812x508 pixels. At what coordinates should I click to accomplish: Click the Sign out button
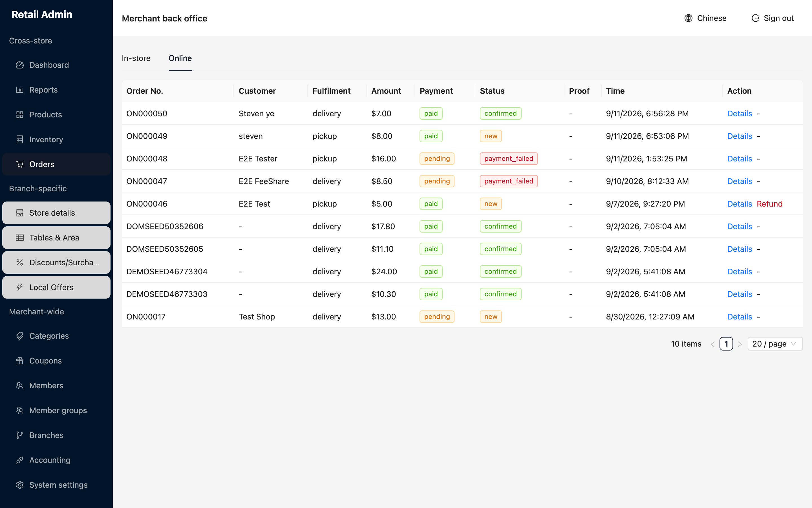click(x=773, y=18)
